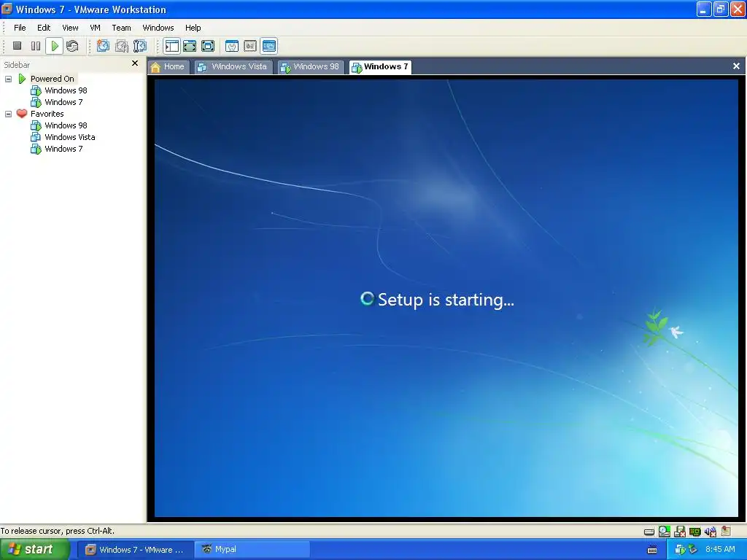Select Powered On in the sidebar
This screenshot has height=560, width=747.
click(x=52, y=79)
